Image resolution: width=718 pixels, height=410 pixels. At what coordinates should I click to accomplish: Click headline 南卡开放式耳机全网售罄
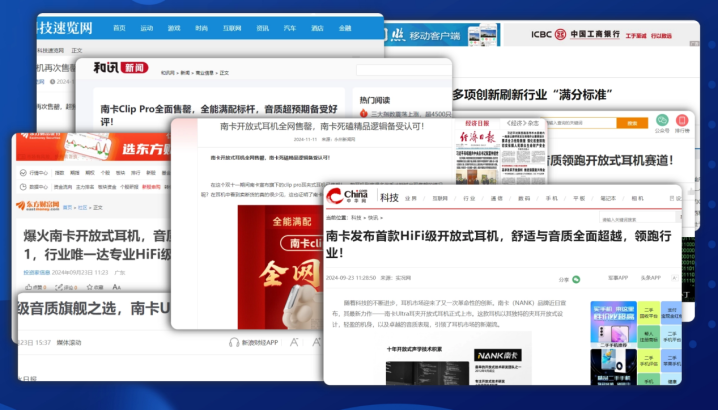(322, 126)
